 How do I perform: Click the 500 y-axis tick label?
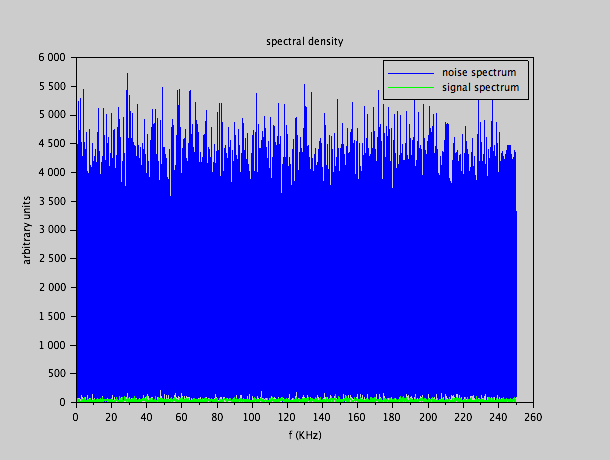pyautogui.click(x=57, y=374)
